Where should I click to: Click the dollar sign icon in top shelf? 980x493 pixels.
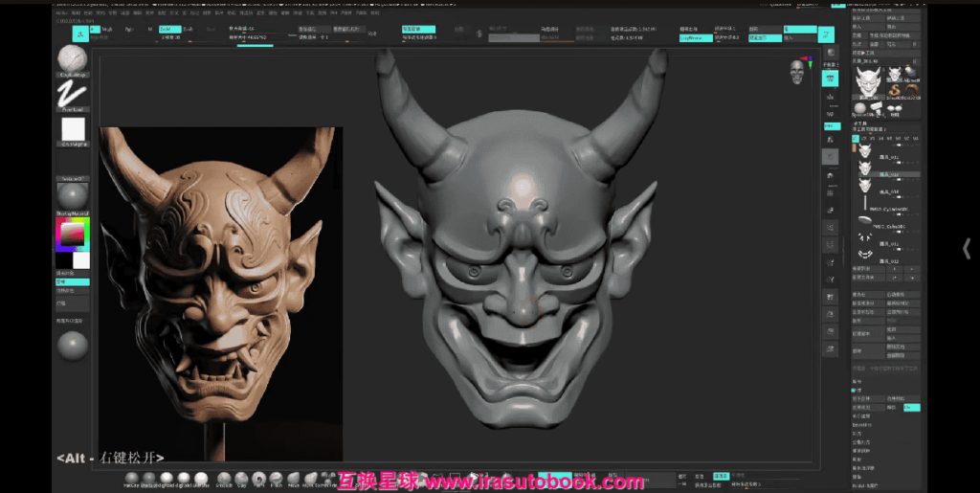(479, 34)
